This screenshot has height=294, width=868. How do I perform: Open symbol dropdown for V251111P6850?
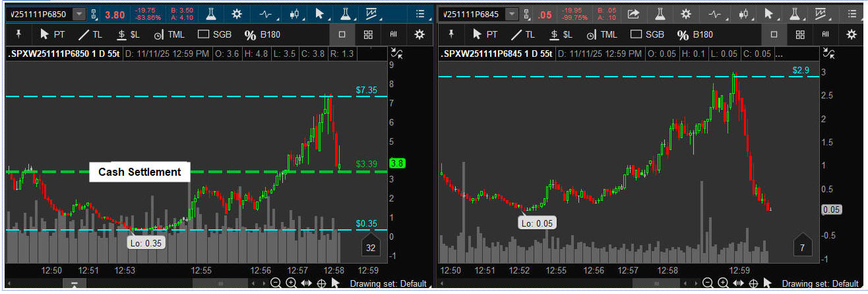[79, 14]
